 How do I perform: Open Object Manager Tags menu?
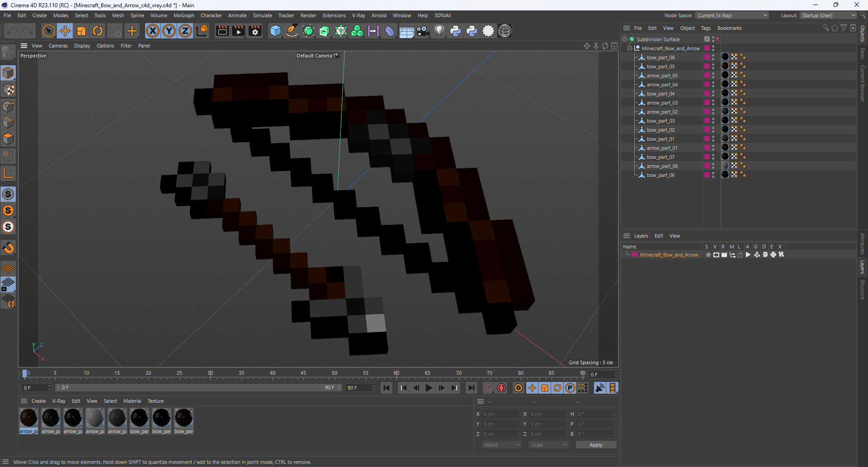pos(706,28)
